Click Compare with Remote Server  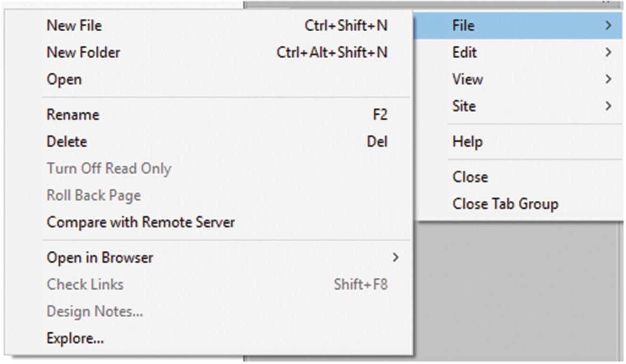pos(141,222)
